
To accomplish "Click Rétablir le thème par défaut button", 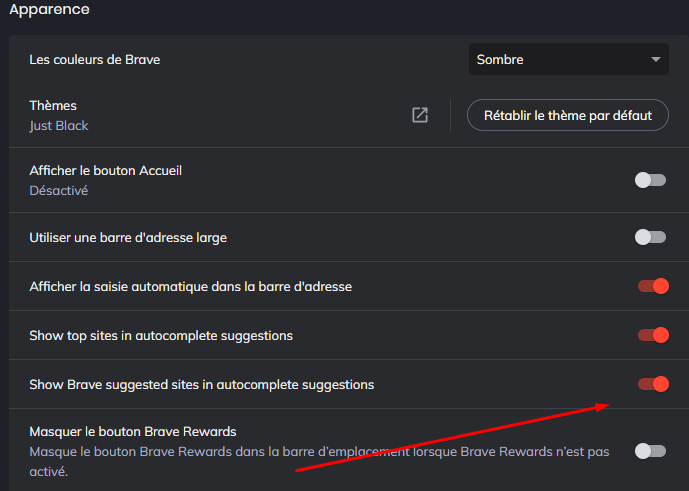I will point(568,115).
